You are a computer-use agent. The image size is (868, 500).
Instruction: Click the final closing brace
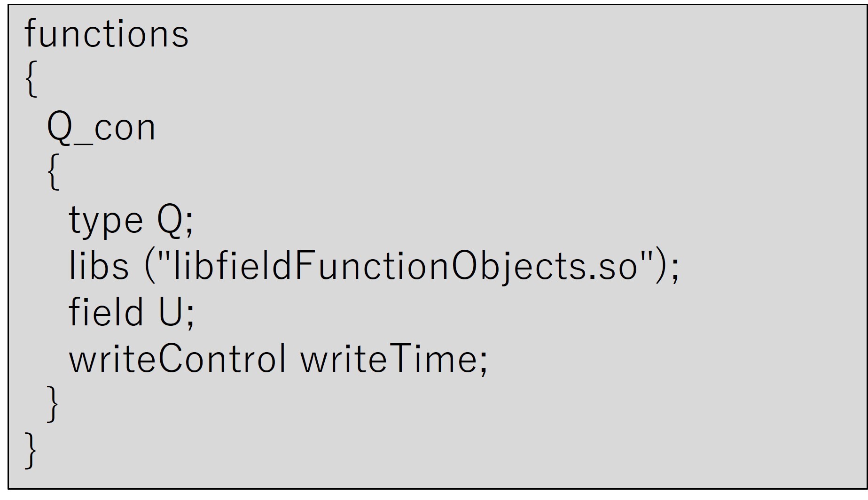[31, 451]
